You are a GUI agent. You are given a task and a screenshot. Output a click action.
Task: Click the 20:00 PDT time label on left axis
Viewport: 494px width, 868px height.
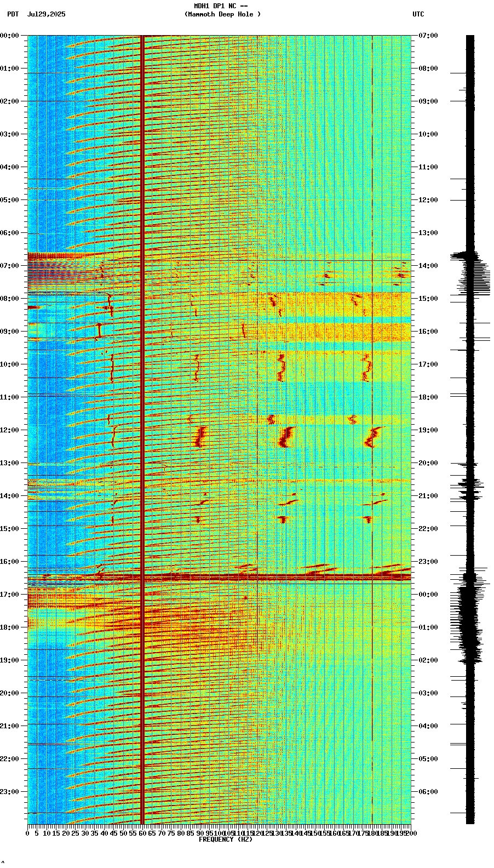(9, 693)
